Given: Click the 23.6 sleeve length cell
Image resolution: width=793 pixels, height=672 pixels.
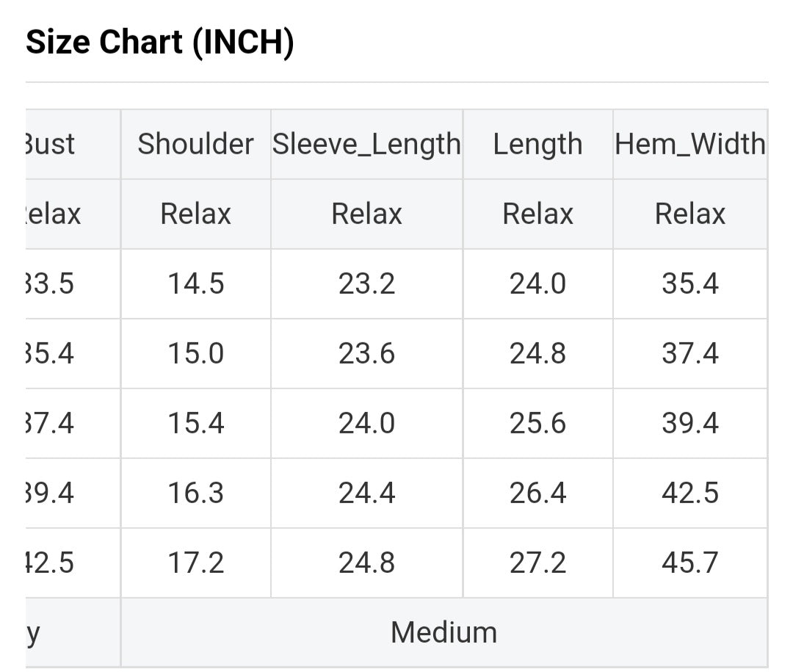Looking at the screenshot, I should pos(366,353).
